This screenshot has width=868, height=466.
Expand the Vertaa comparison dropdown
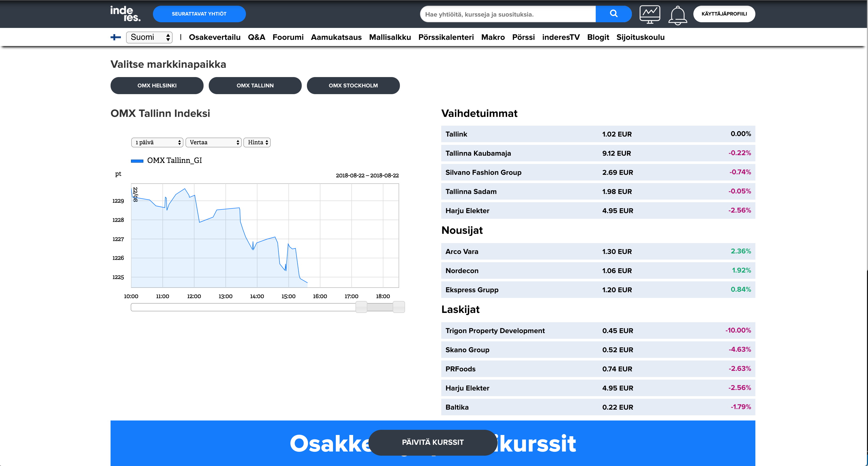pyautogui.click(x=213, y=142)
